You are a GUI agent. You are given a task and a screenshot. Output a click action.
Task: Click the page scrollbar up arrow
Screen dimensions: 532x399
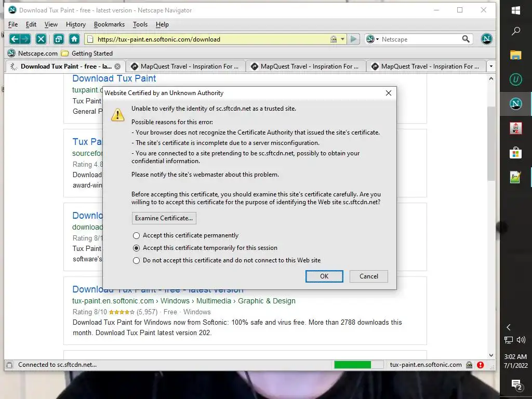[x=491, y=79]
